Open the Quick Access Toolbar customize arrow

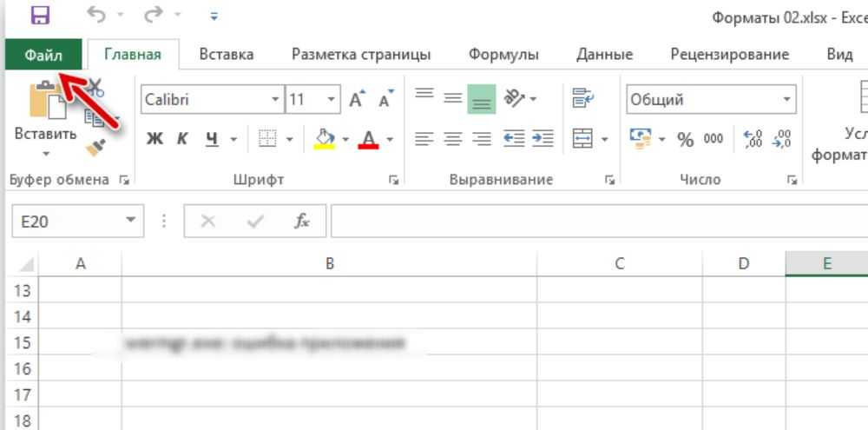pos(214,17)
